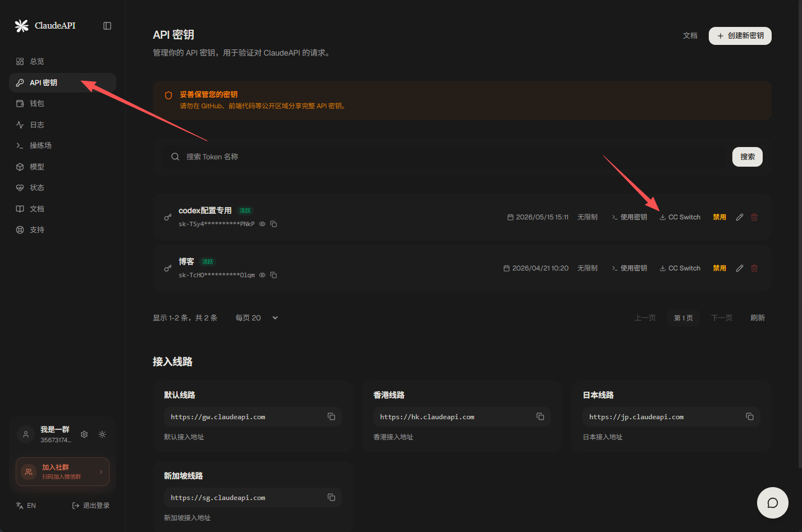Click the key icon beside codex配置专用
802x532 pixels.
[x=167, y=217]
